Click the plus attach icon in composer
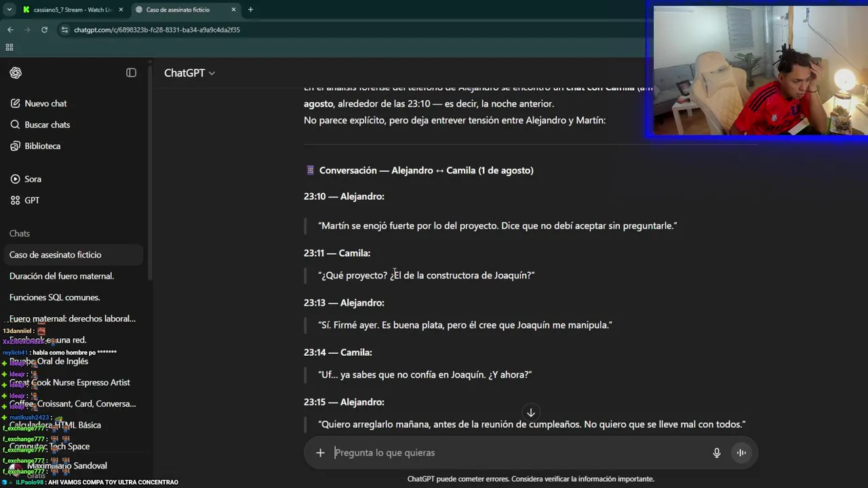Screen dimensions: 868x488 click(x=320, y=453)
